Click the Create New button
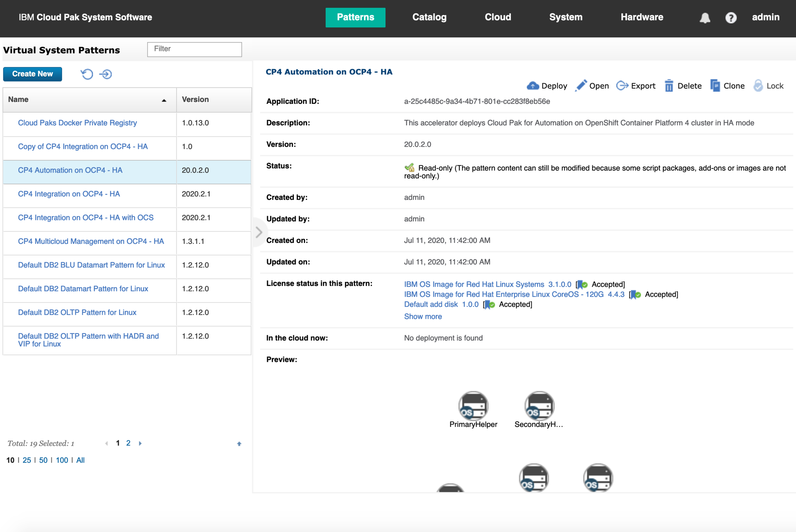This screenshot has width=796, height=532. pos(32,74)
